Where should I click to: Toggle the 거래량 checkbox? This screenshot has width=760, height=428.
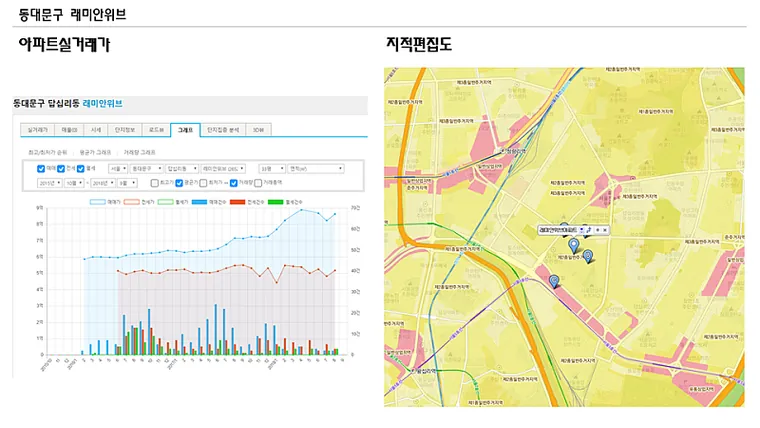point(234,183)
